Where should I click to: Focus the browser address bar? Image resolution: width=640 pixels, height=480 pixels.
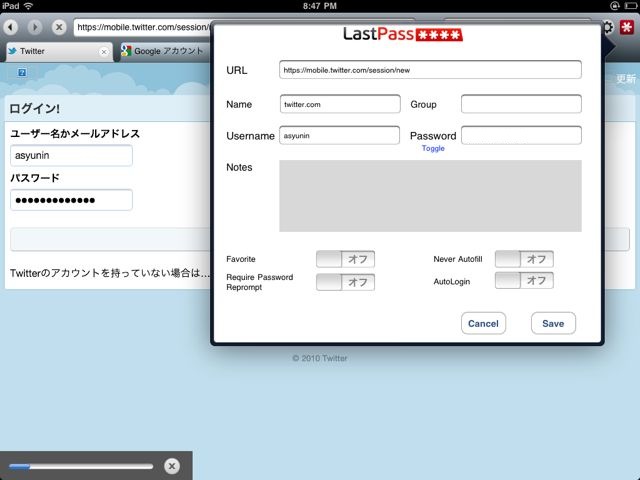coord(143,27)
